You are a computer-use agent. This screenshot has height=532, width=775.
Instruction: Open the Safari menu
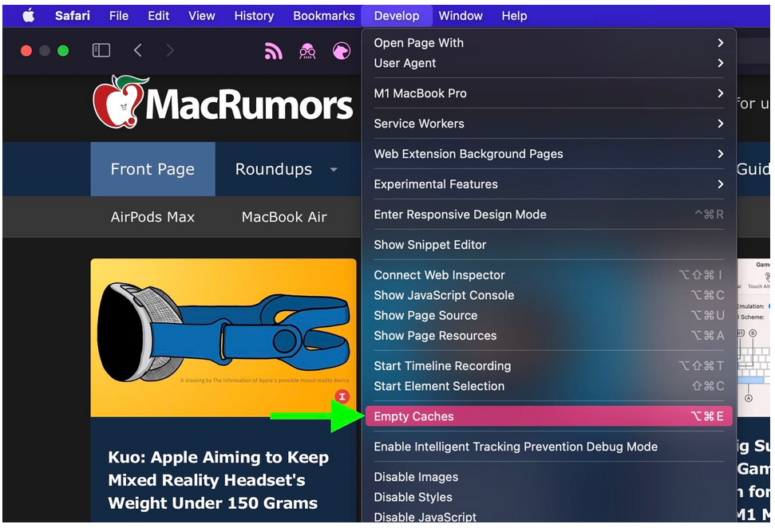(x=72, y=16)
